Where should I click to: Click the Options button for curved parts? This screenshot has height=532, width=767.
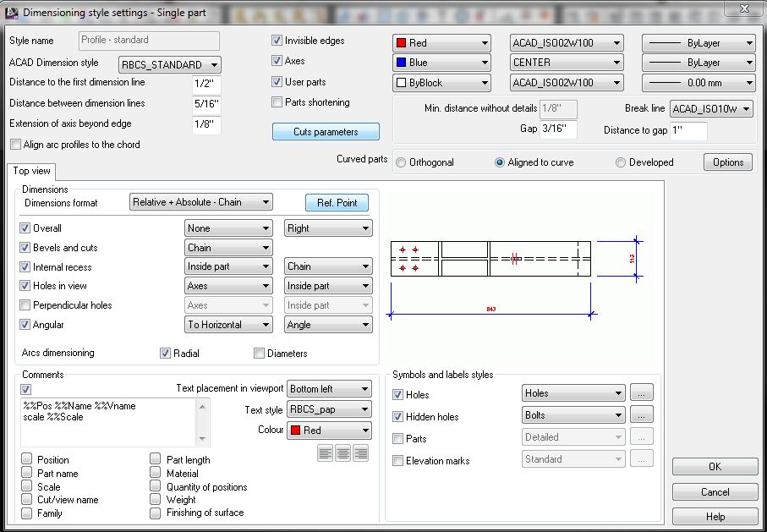coord(727,162)
